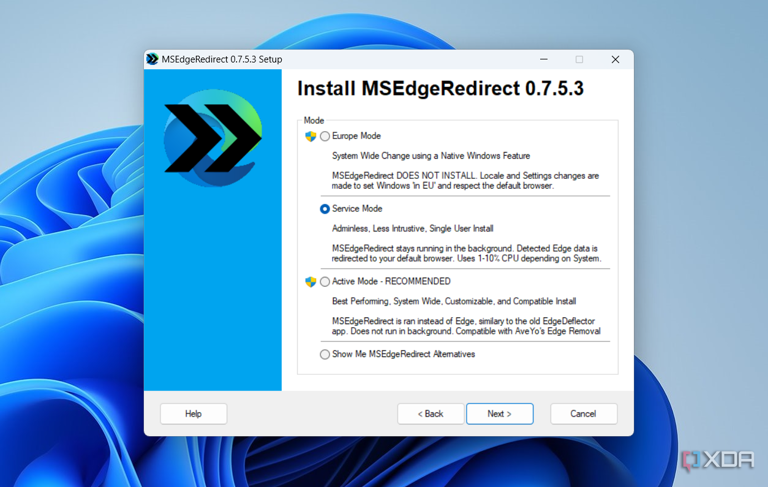Click the 'Adminless, Less Intrusive' description text
768x487 pixels.
[x=412, y=229]
